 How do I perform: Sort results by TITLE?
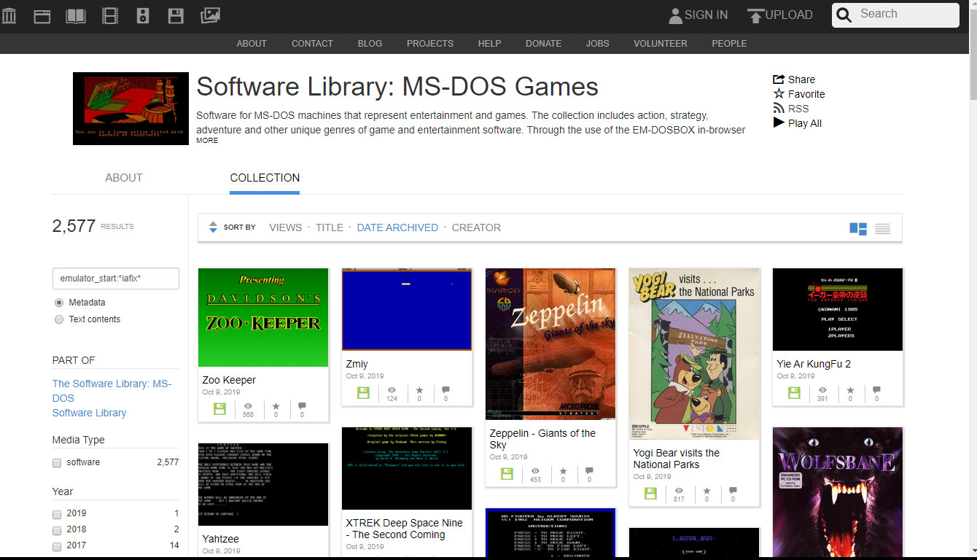[330, 227]
